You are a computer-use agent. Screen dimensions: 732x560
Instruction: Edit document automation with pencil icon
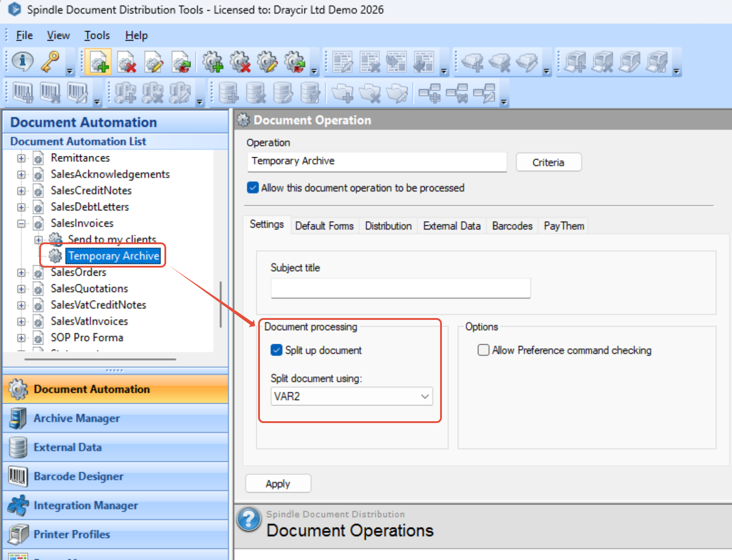click(x=154, y=62)
